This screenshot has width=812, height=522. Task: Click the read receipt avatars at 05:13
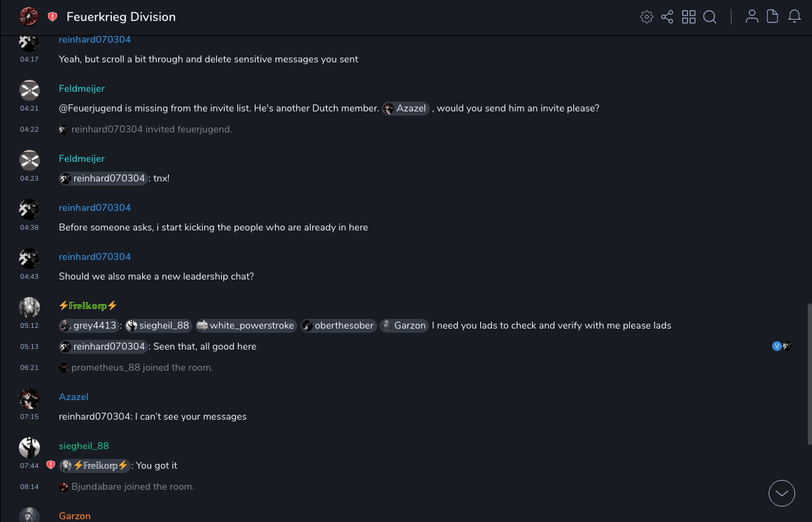(x=781, y=346)
